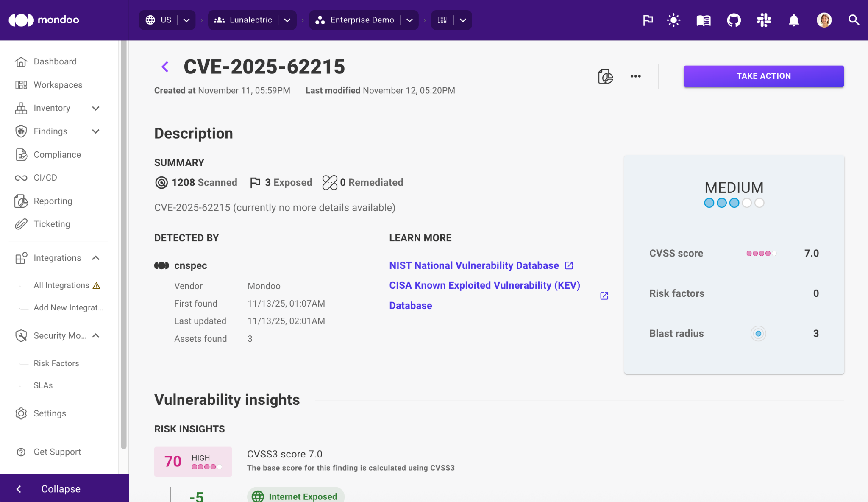Screen dimensions: 868x502
Task: Click the TAKE ACTION button
Action: (763, 76)
